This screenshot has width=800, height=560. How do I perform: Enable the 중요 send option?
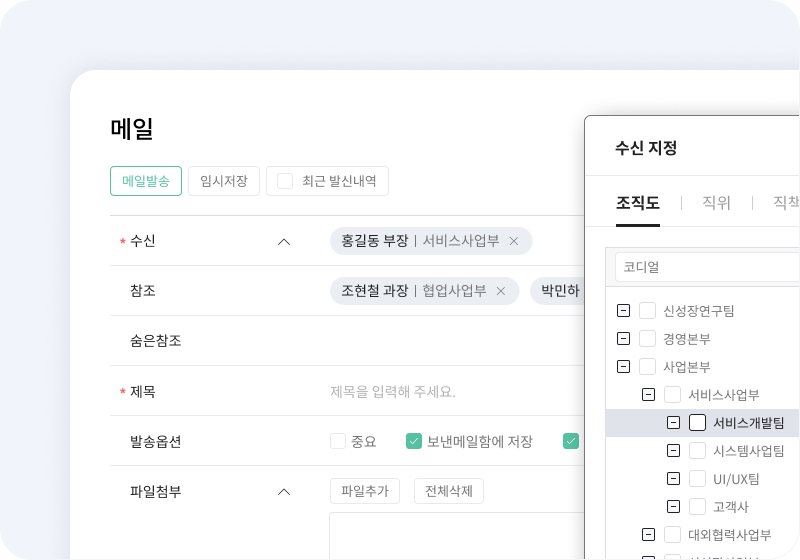coord(338,441)
